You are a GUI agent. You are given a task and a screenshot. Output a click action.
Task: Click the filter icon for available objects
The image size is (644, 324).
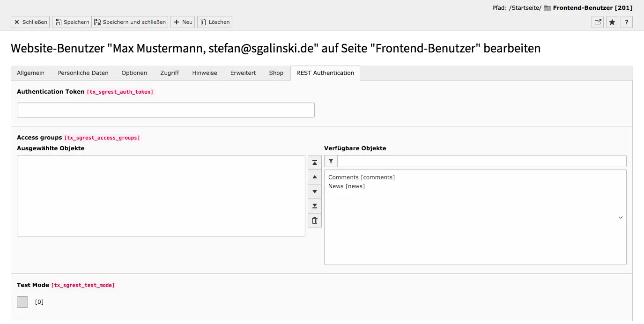(x=331, y=161)
